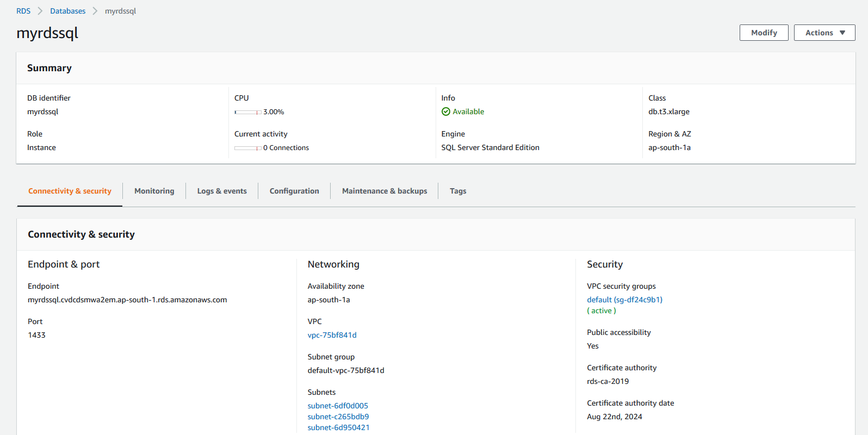
Task: Switch to the Monitoring tab
Action: (x=154, y=191)
